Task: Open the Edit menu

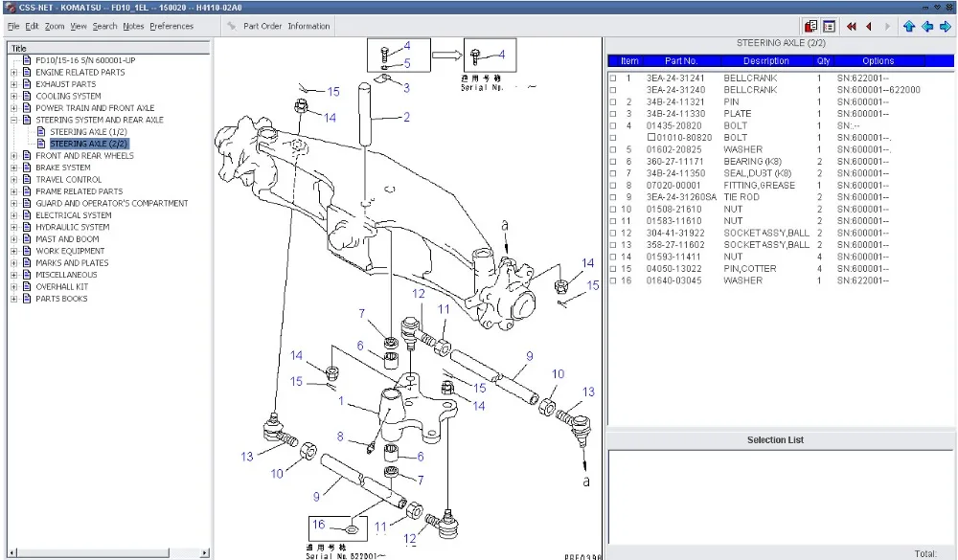Action: (x=32, y=26)
